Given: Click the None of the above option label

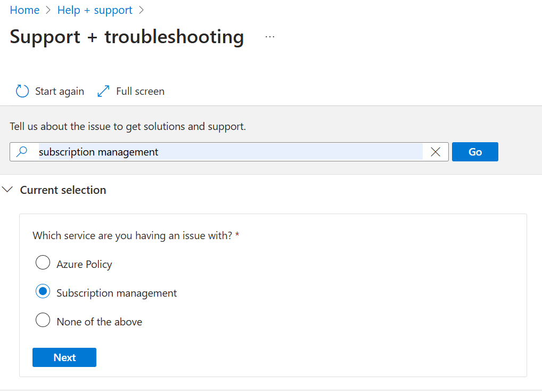Looking at the screenshot, I should [99, 322].
